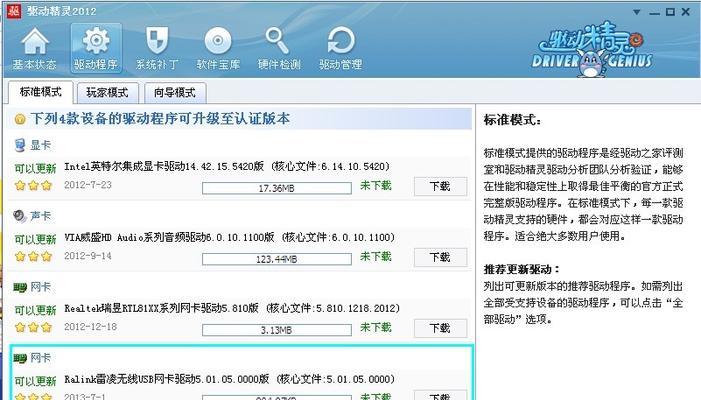Download the Intel graphics driver

[440, 186]
